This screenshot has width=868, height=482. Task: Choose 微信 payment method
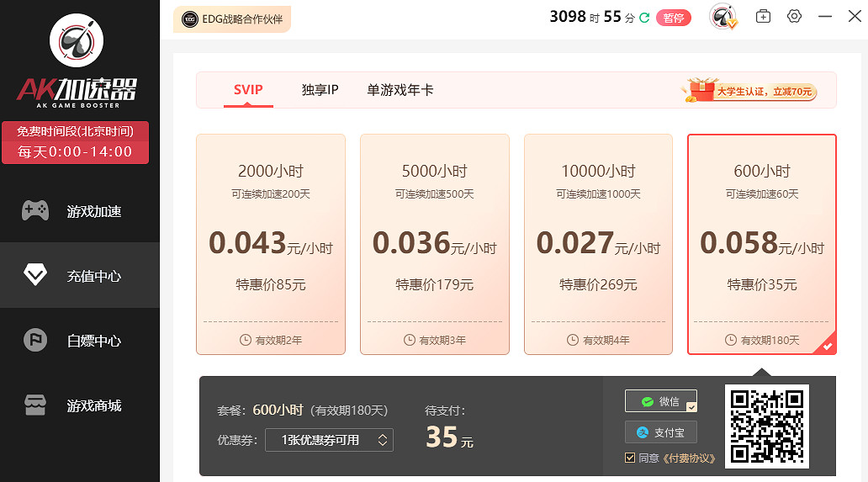click(661, 401)
